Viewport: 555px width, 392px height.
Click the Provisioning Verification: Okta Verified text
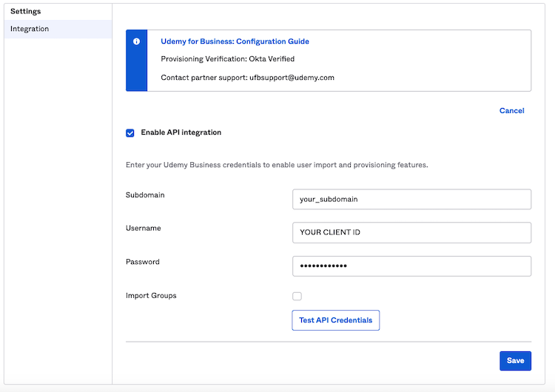point(228,59)
